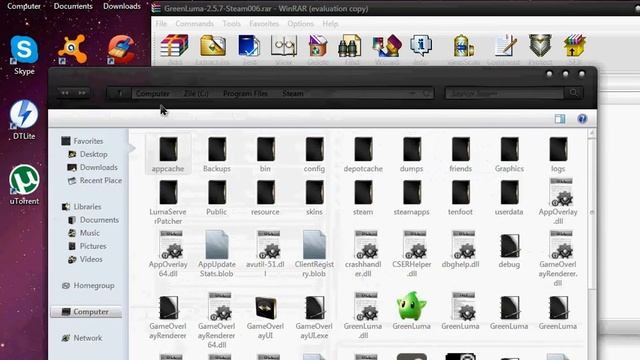Select the userdata folder

click(x=509, y=198)
